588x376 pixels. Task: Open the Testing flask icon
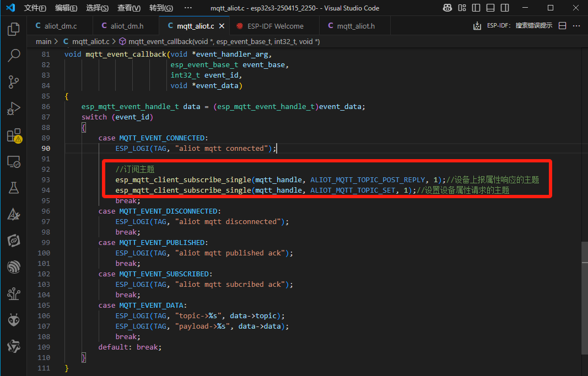[13, 188]
